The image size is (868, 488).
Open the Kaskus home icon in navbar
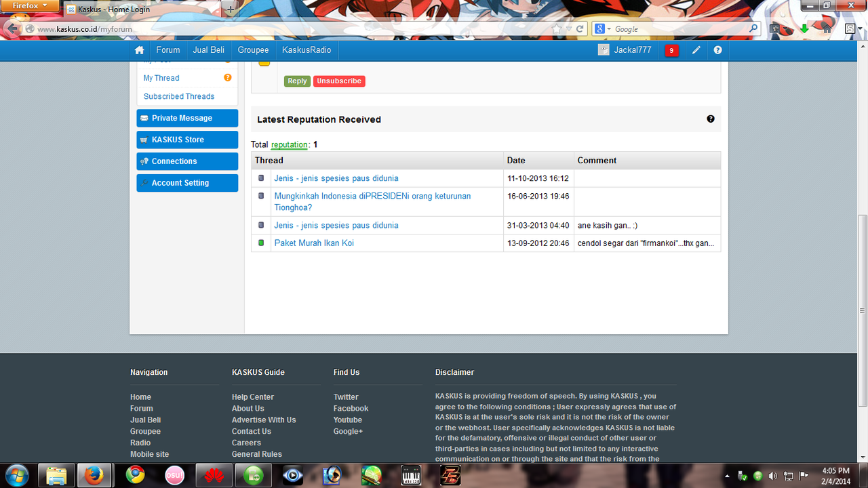point(140,50)
